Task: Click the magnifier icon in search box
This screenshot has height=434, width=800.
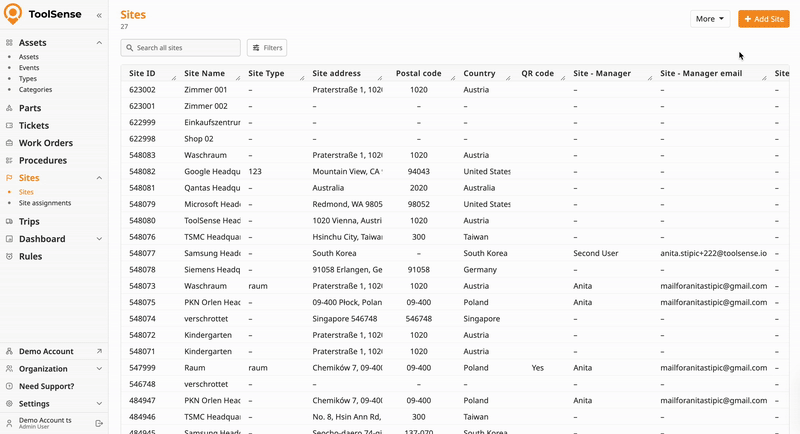Action: 130,48
